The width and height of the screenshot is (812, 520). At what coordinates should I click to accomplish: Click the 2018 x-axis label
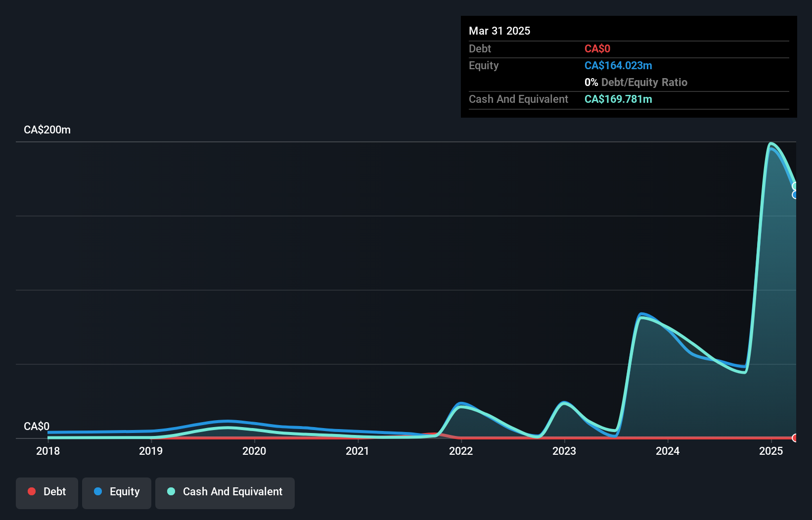[48, 451]
